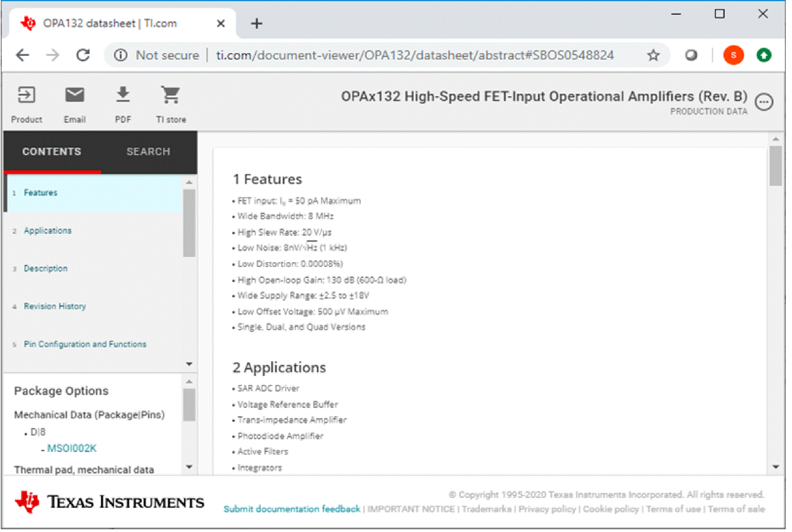Click the SAR ADC Driver bullet

pos(268,389)
